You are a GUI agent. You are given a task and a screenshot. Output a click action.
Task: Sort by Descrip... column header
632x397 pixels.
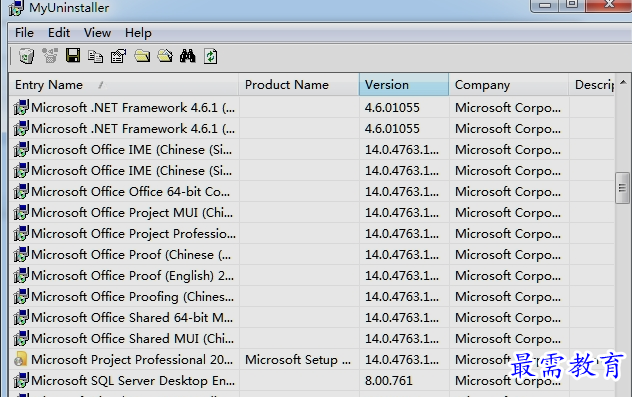pos(592,85)
